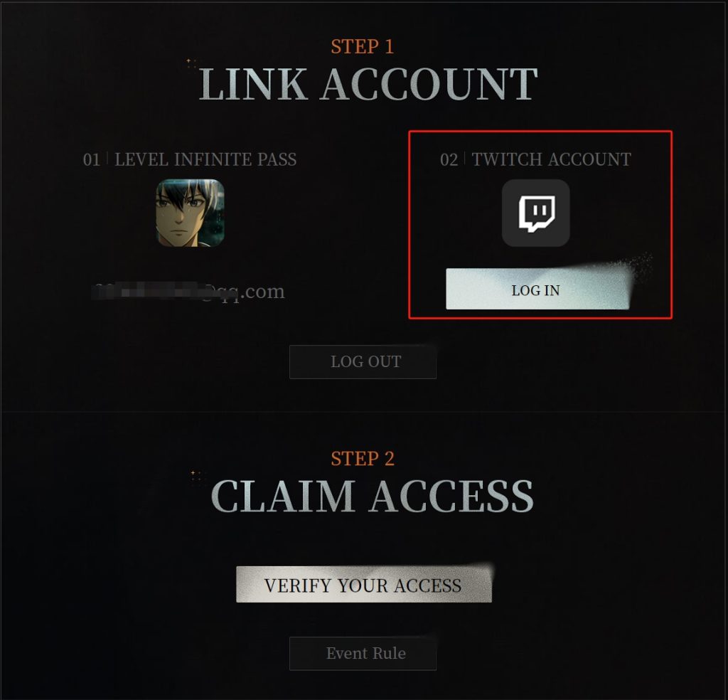Click the sparkle icon beside CLAIM ACCESS
Image resolution: width=728 pixels, height=700 pixels.
click(x=196, y=476)
